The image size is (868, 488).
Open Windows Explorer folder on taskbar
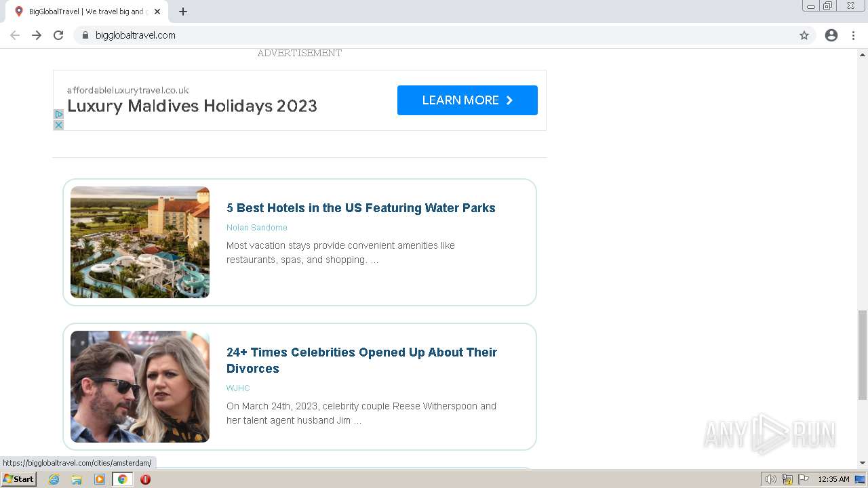[77, 479]
